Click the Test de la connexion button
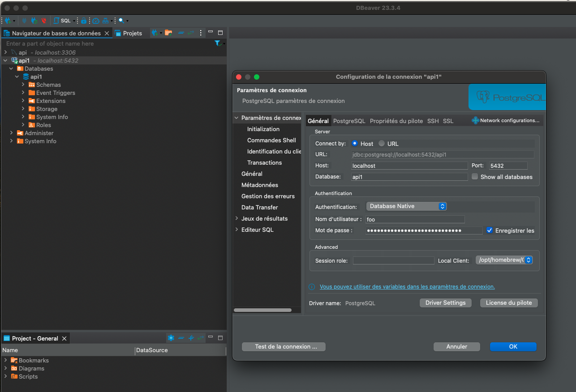The image size is (576, 392). pos(284,347)
